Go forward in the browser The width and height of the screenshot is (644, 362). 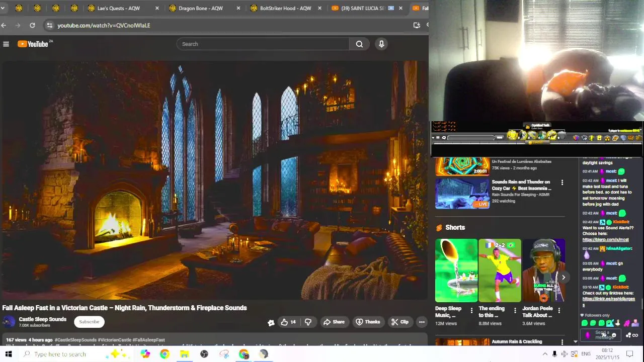pyautogui.click(x=18, y=25)
